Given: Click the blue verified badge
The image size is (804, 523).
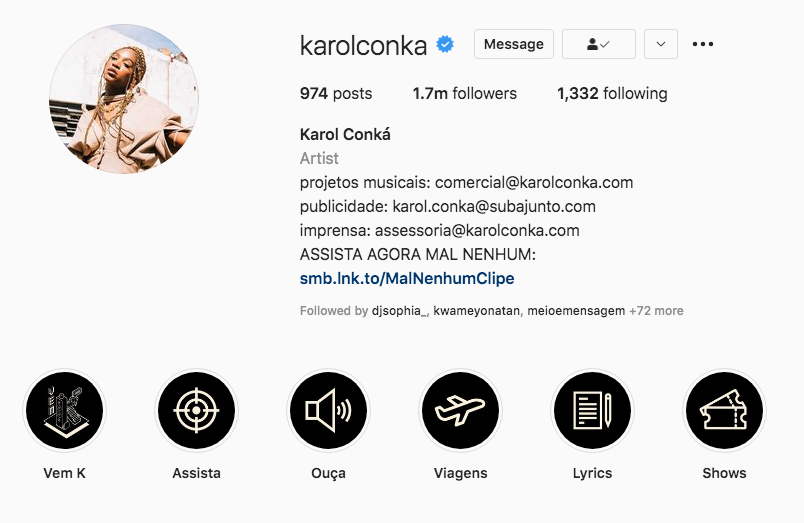Looking at the screenshot, I should [x=445, y=45].
